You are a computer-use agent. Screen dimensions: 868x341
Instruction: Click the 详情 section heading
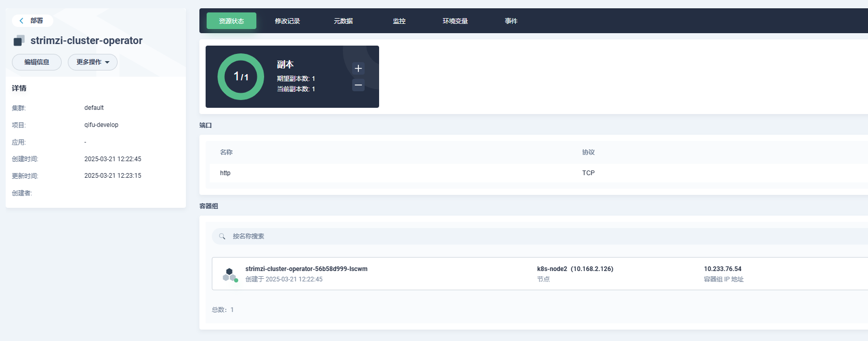19,88
